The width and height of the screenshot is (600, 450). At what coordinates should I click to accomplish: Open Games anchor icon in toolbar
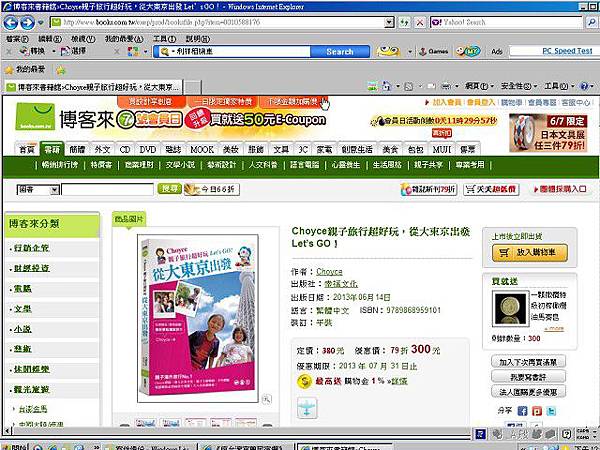[x=433, y=51]
